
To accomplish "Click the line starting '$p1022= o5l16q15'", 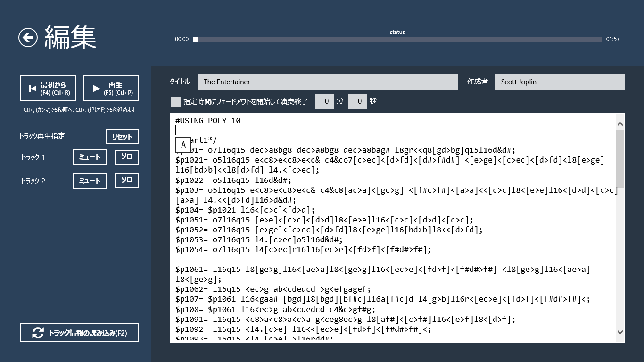I will click(233, 180).
